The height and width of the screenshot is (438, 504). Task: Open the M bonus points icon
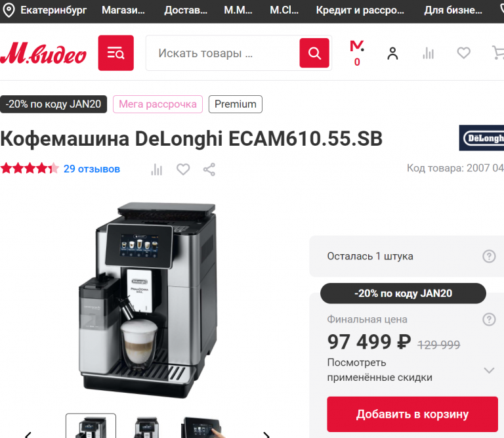(357, 53)
